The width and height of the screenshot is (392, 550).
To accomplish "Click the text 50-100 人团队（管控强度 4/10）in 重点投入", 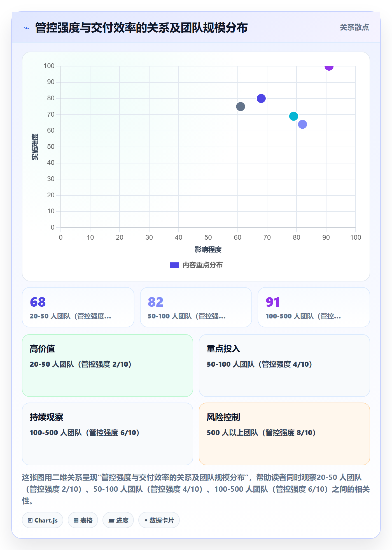I will 260,364.
